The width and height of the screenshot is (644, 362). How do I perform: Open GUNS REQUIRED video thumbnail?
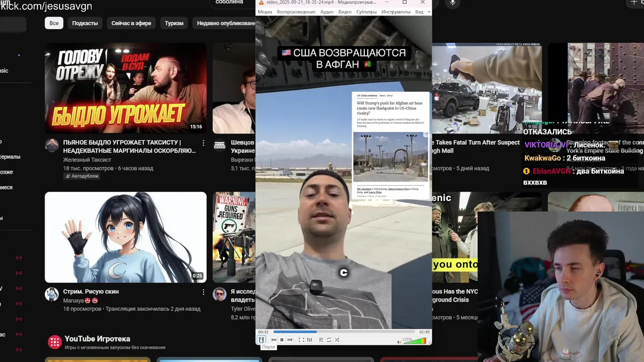234,237
